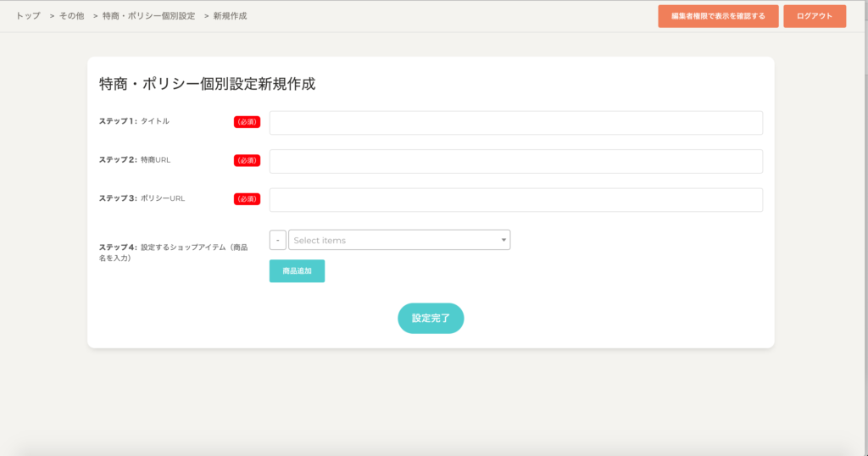Open the Select items combo box
Screen dimensions: 868x456
pos(394,241)
